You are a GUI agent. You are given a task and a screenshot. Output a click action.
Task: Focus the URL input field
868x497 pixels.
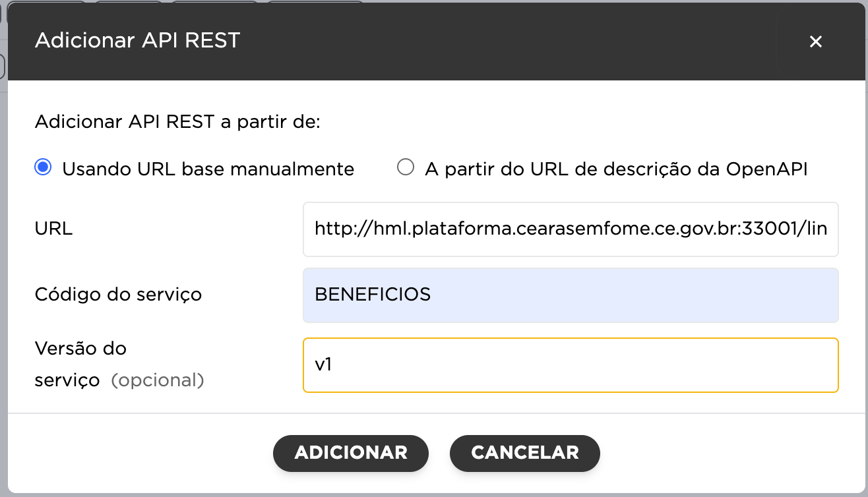pos(571,229)
